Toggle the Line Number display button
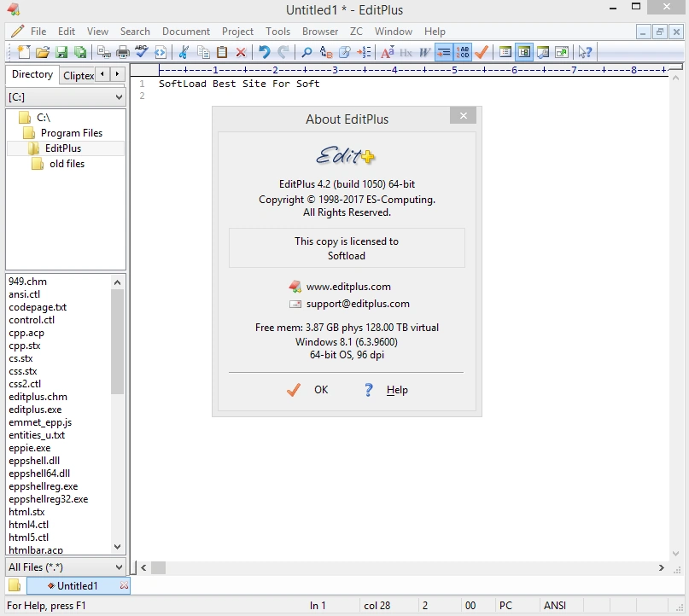Screen dimensions: 689x616 pos(463,52)
